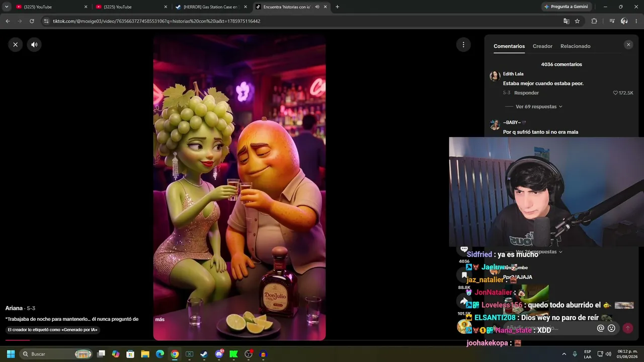This screenshot has height=362, width=644.
Task: Open the Chrome extensions menu
Action: (x=594, y=21)
